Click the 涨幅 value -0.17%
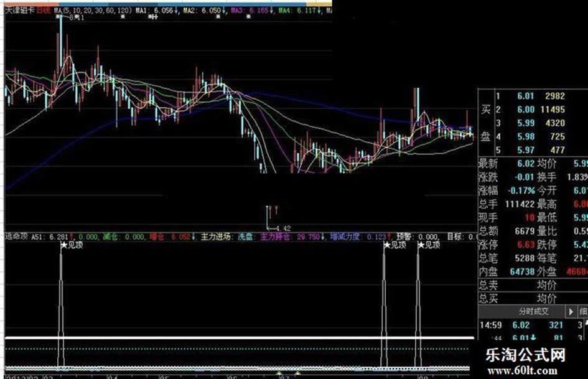 521,190
